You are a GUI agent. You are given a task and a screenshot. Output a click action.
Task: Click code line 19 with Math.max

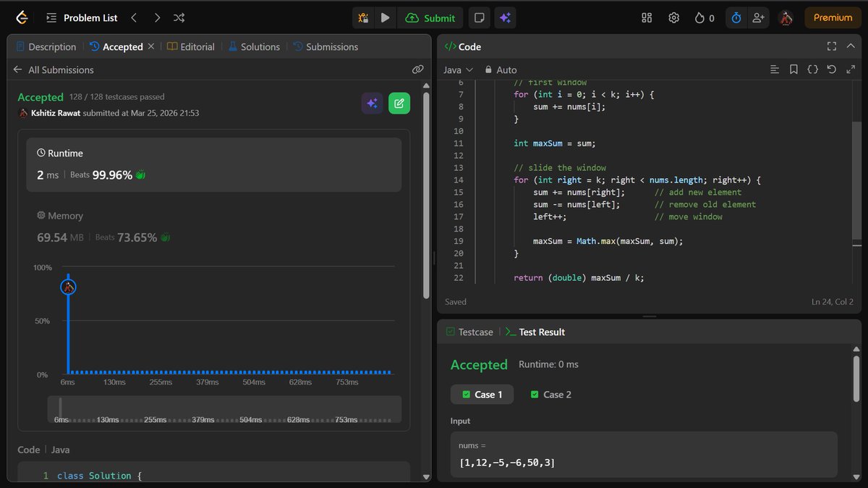point(608,241)
